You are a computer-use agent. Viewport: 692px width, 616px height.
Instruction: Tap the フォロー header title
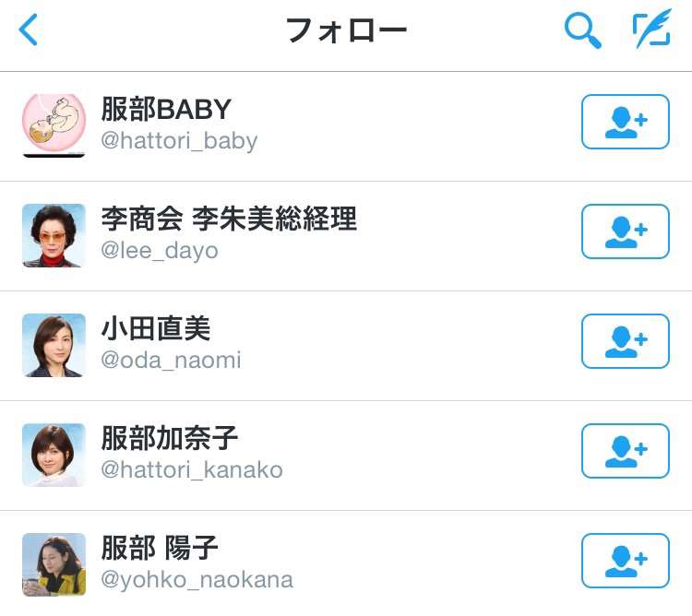346,30
